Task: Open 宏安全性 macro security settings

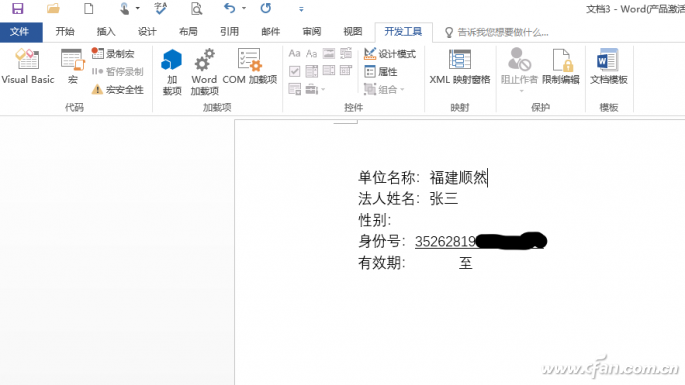Action: [118, 90]
